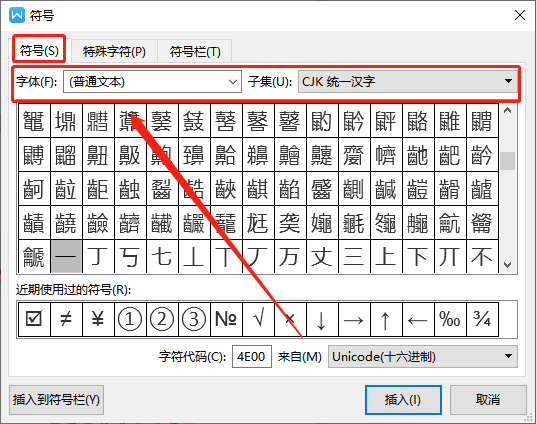Click the 插入到符号栏(Y) button
Viewport: 537px width, 424px height.
tap(57, 400)
